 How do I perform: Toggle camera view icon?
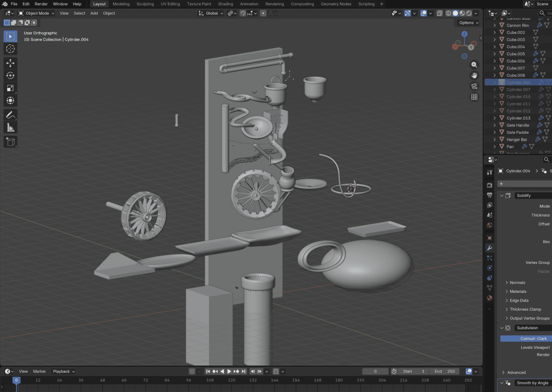tap(474, 86)
